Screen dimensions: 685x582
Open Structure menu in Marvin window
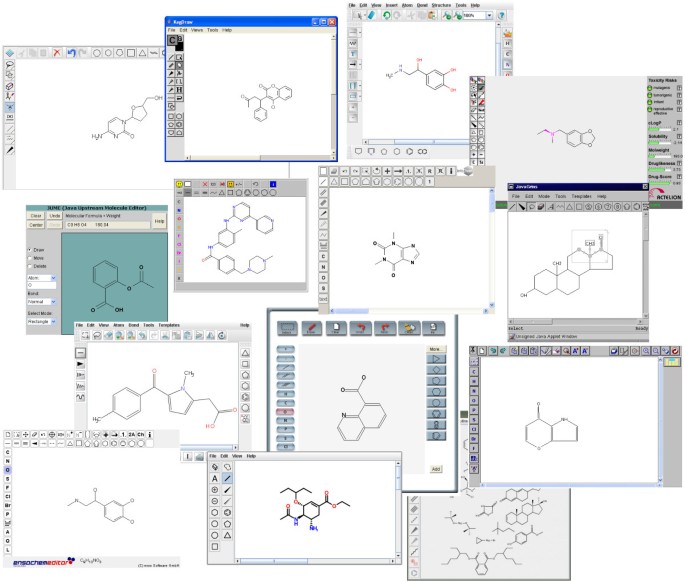coord(441,5)
